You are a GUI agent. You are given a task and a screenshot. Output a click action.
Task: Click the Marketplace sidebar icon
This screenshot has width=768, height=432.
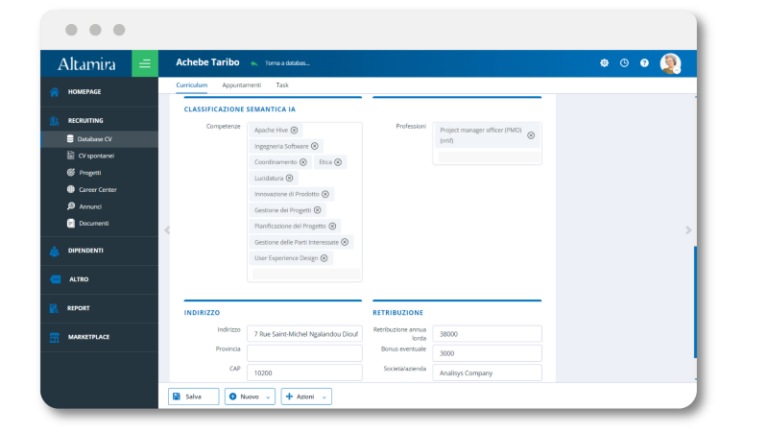click(54, 337)
